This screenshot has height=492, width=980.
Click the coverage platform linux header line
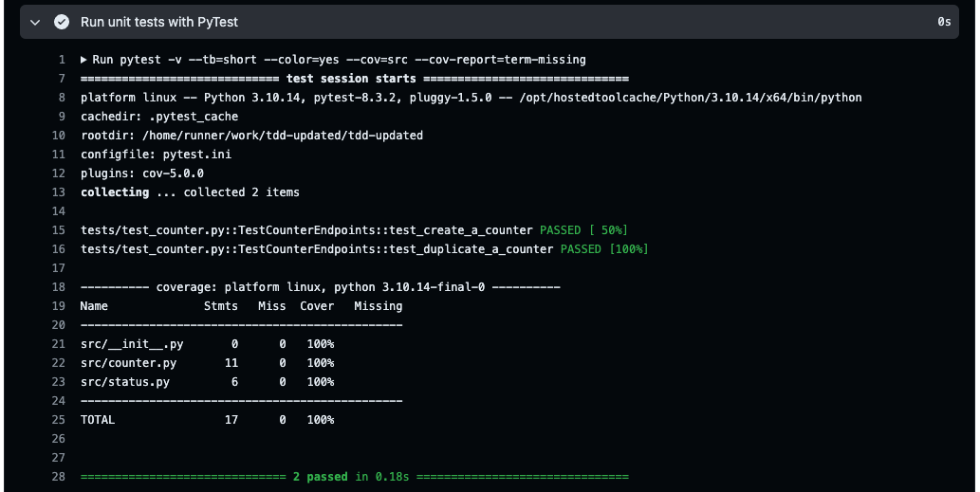[321, 287]
